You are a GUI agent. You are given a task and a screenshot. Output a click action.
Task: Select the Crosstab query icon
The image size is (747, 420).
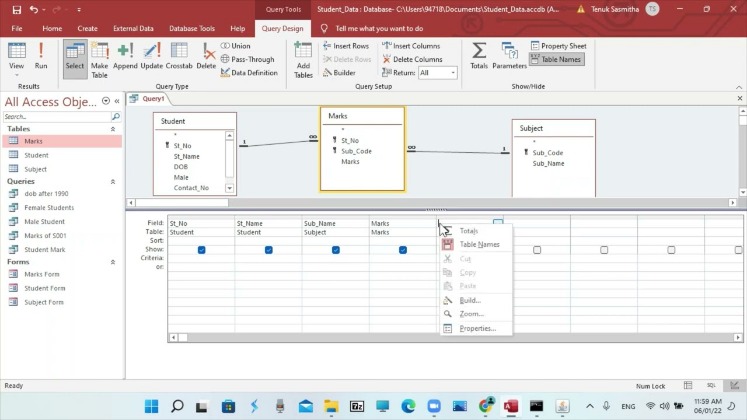pyautogui.click(x=179, y=55)
